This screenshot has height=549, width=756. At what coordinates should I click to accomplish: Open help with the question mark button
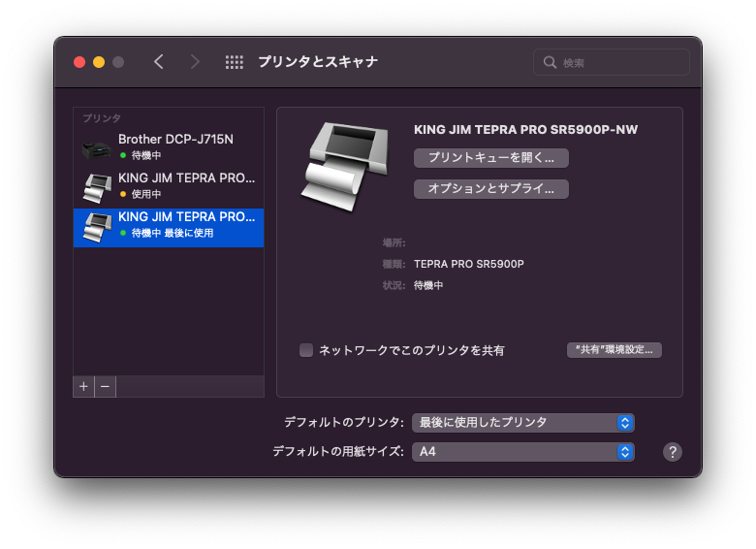pos(672,452)
